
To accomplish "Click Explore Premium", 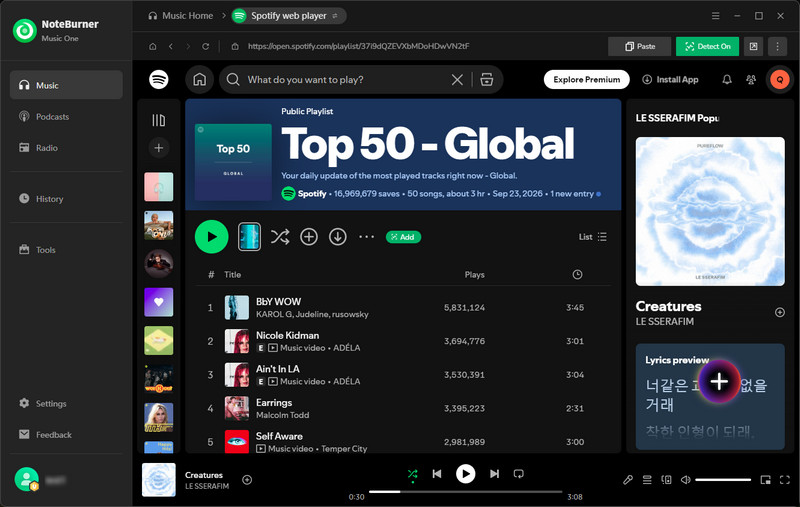I will [587, 80].
